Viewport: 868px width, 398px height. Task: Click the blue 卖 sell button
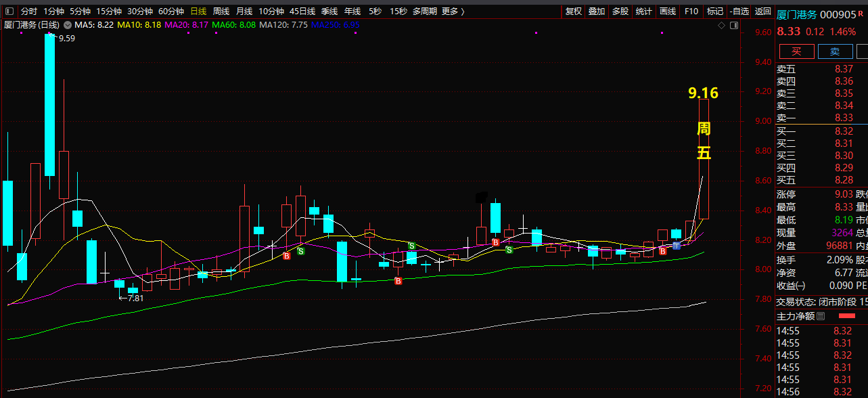[835, 51]
